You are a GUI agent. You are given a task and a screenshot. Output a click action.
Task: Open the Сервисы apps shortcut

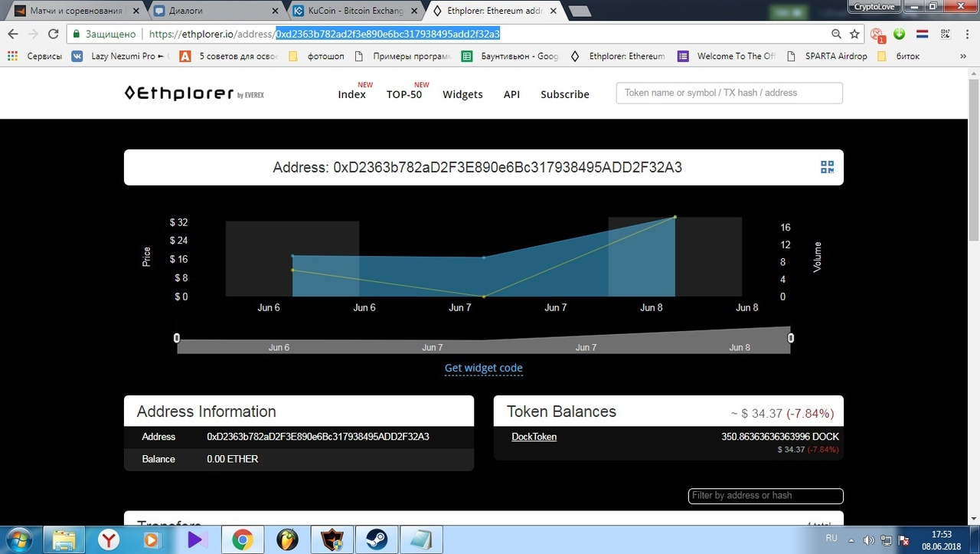[x=34, y=56]
